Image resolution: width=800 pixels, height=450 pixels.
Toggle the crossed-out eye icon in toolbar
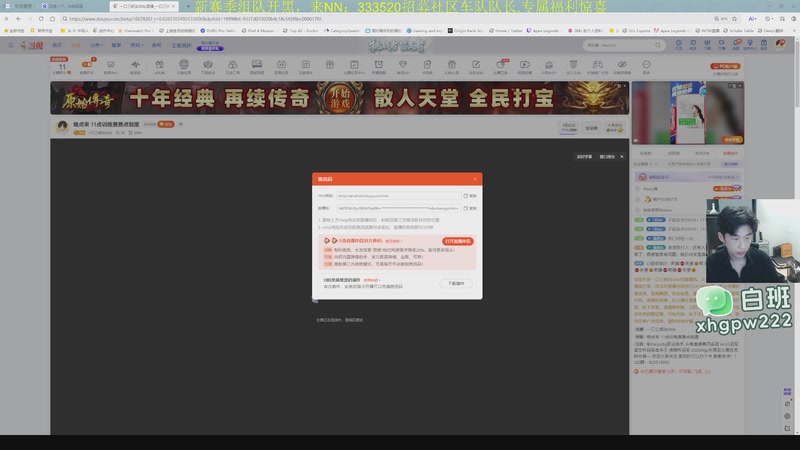click(x=622, y=64)
